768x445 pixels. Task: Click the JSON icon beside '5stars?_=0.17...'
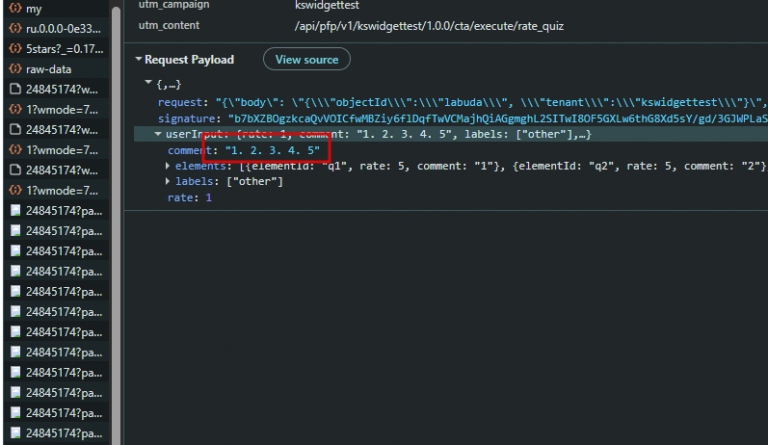click(15, 48)
